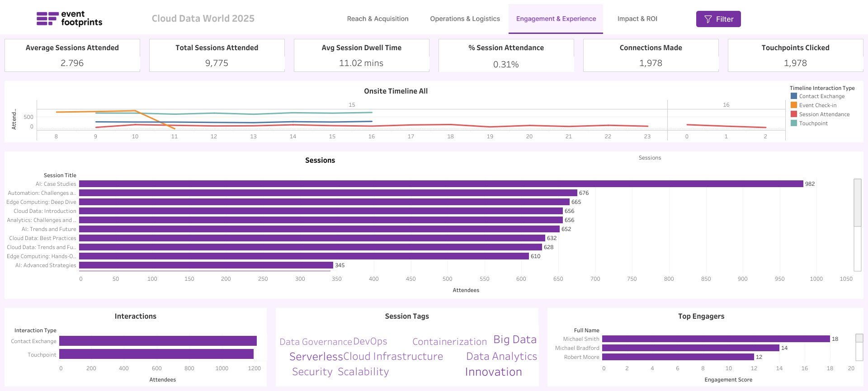Click the Big Data session tag

(x=514, y=339)
